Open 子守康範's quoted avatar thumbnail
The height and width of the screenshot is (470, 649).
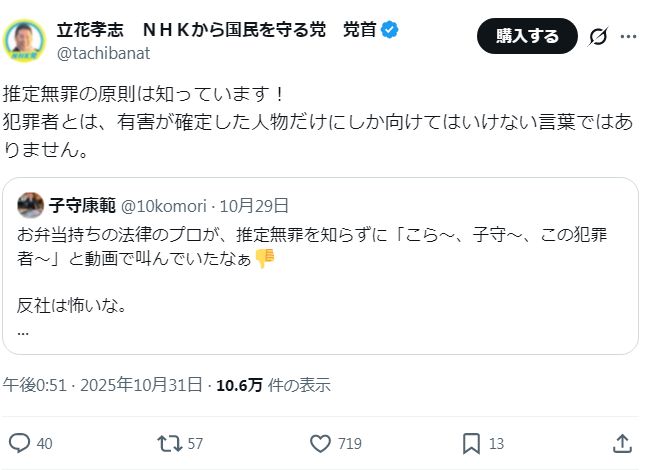tap(31, 206)
